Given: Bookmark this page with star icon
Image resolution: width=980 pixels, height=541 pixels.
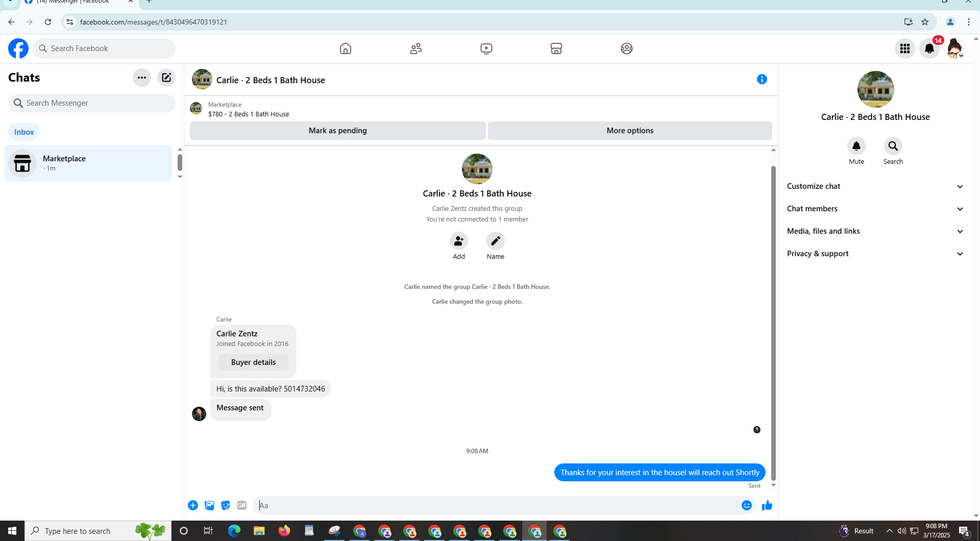Looking at the screenshot, I should pyautogui.click(x=925, y=22).
